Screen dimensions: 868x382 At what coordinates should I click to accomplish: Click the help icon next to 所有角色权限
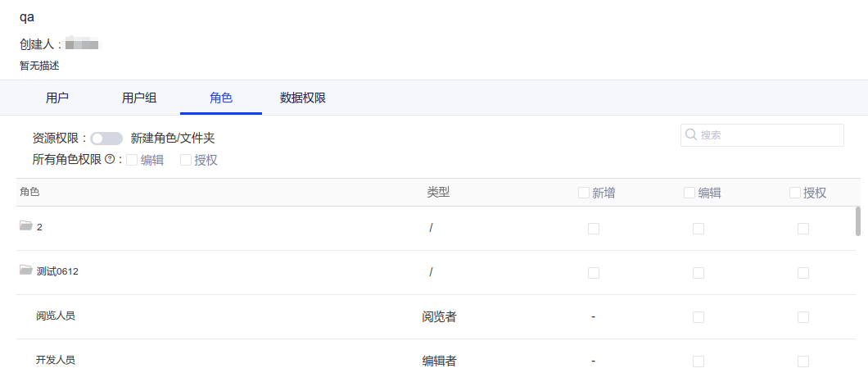pyautogui.click(x=110, y=160)
